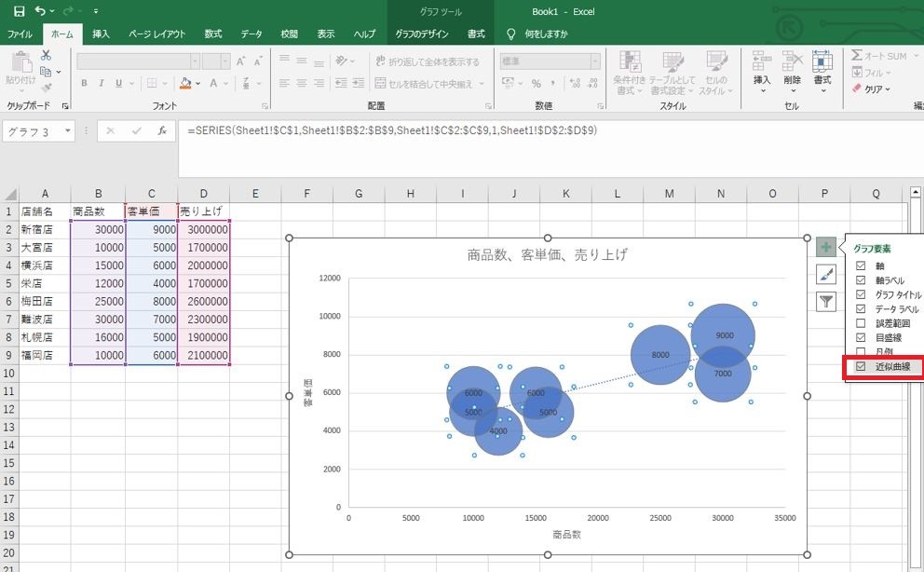
Task: Click the Clear (クリア) eraser icon
Action: coord(857,89)
